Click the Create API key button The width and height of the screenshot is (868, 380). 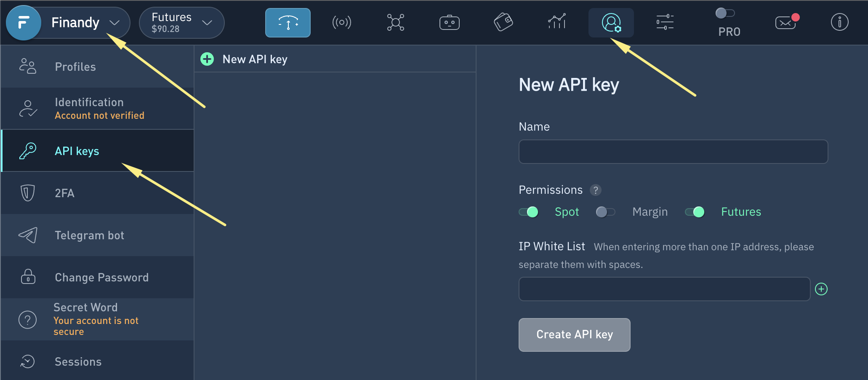(x=574, y=335)
